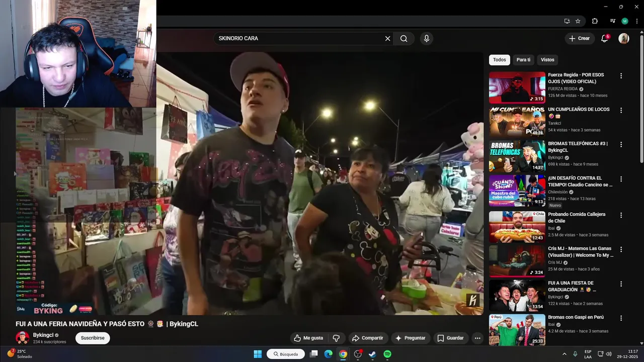This screenshot has height=362, width=644.
Task: Click the Preguntar button
Action: pyautogui.click(x=411, y=338)
